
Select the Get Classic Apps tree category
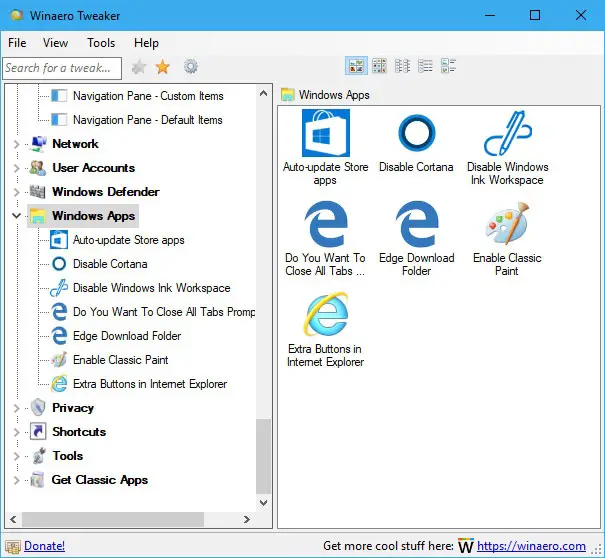(100, 480)
